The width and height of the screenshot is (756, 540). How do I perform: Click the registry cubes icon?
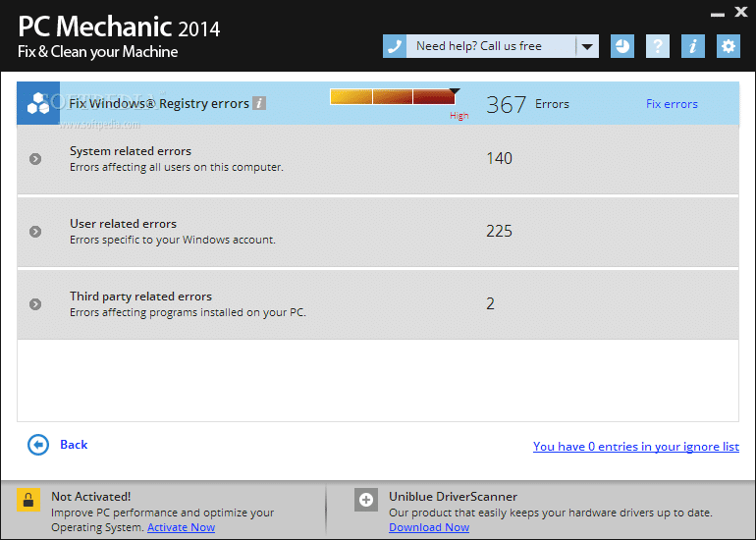(x=38, y=103)
